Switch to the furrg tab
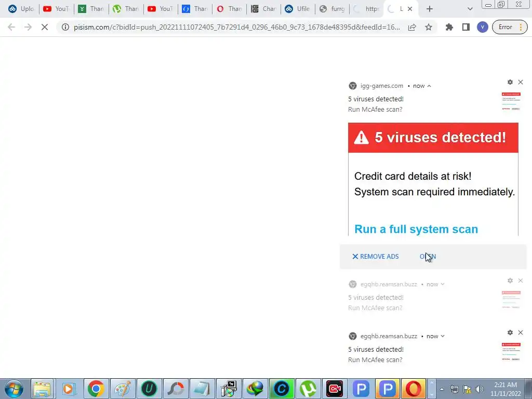 (332, 9)
